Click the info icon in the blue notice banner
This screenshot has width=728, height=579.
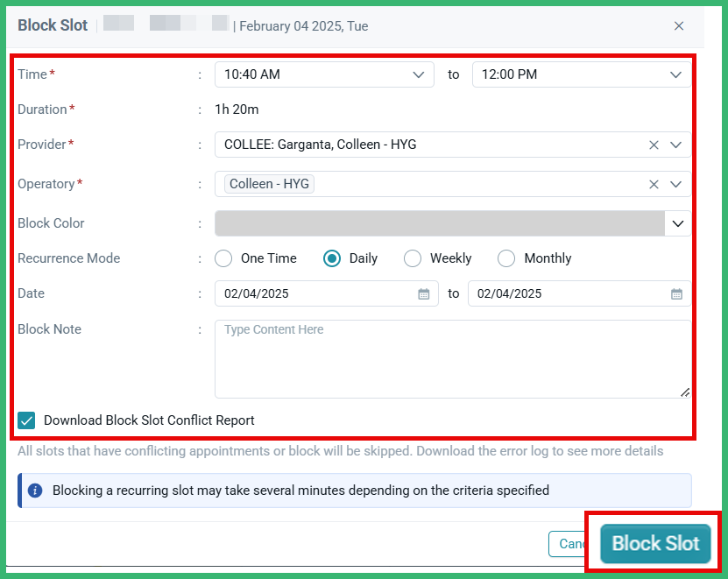tap(34, 491)
